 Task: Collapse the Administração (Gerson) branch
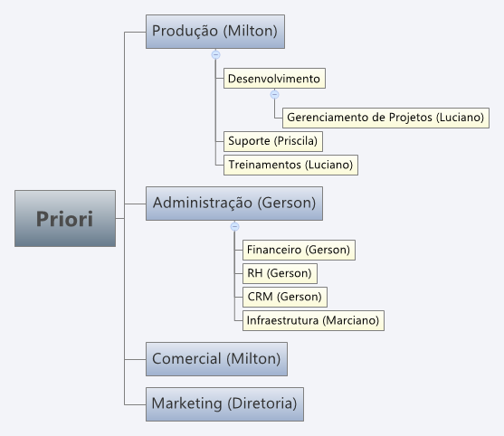[234, 226]
